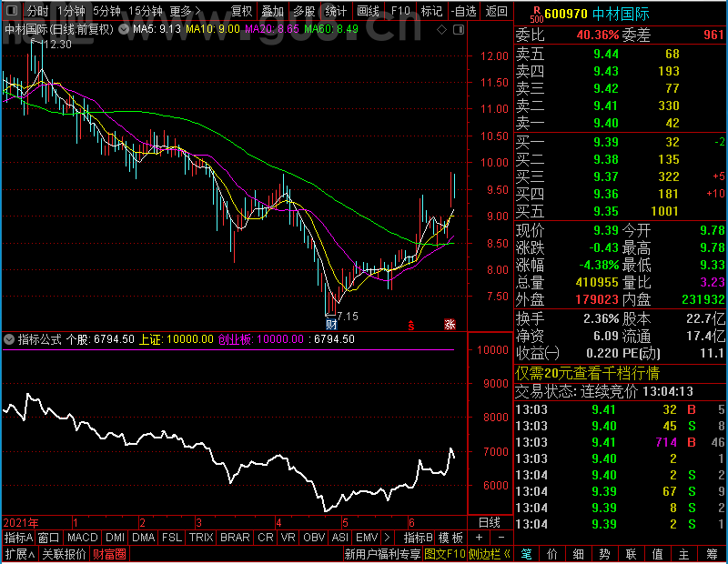Image resolution: width=728 pixels, height=564 pixels.
Task: Collapse the 侧边栏 sidebar
Action: 489,554
